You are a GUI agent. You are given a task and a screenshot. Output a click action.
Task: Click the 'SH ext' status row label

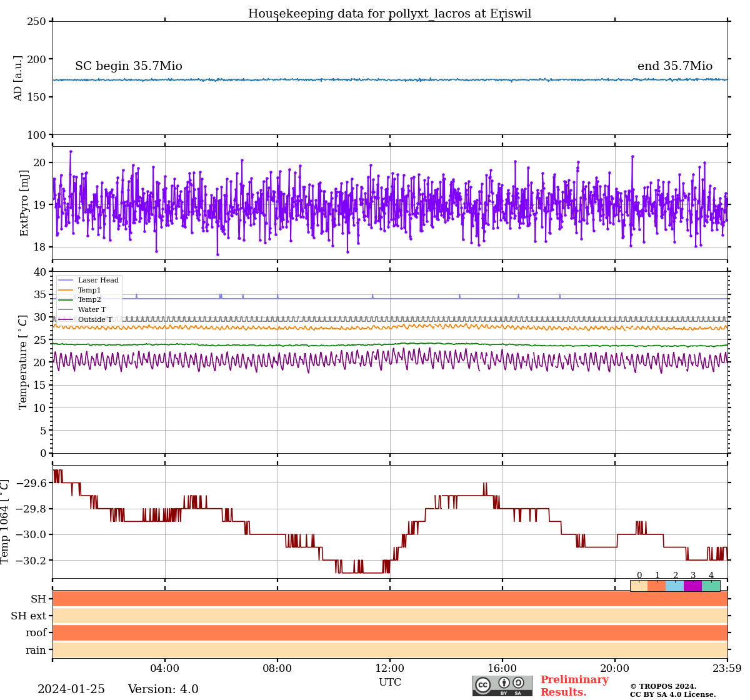[x=29, y=616]
